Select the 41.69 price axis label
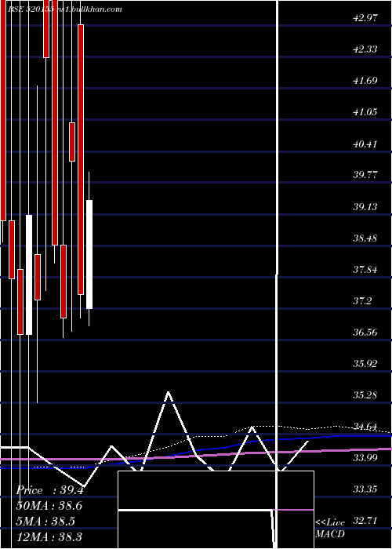The width and height of the screenshot is (392, 549). [x=366, y=81]
